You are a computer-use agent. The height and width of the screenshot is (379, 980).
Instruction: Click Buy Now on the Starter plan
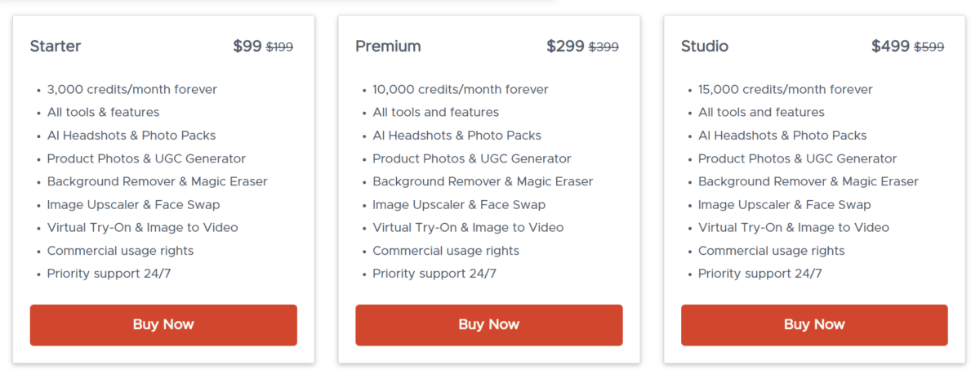(x=163, y=325)
